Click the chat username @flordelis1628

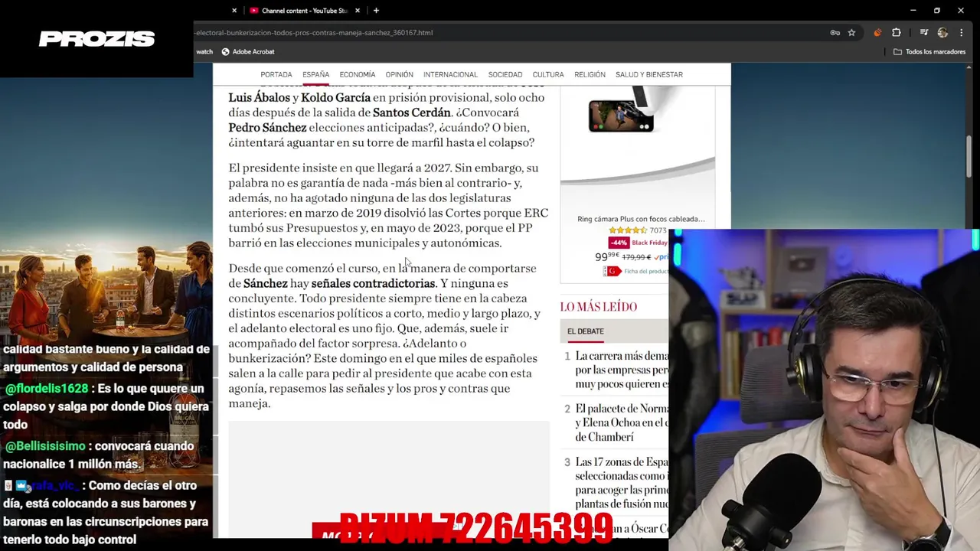(46, 389)
